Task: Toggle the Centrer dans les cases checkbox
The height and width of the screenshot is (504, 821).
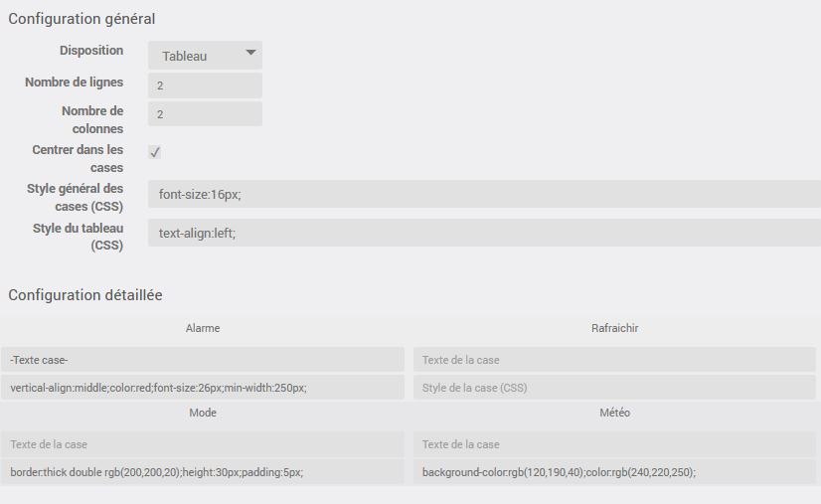Action: [154, 152]
